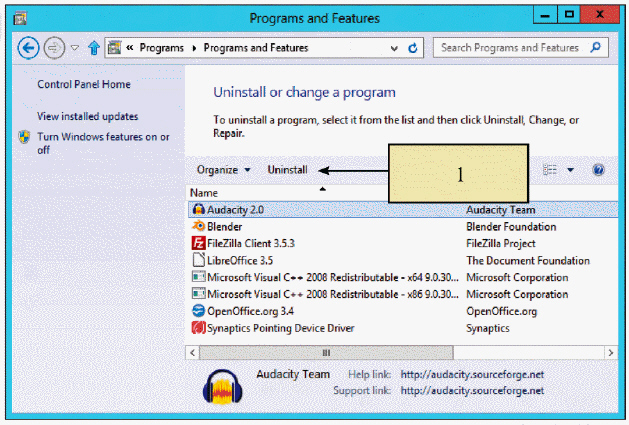Refresh the Programs and Features list
629x425 pixels.
coord(412,48)
